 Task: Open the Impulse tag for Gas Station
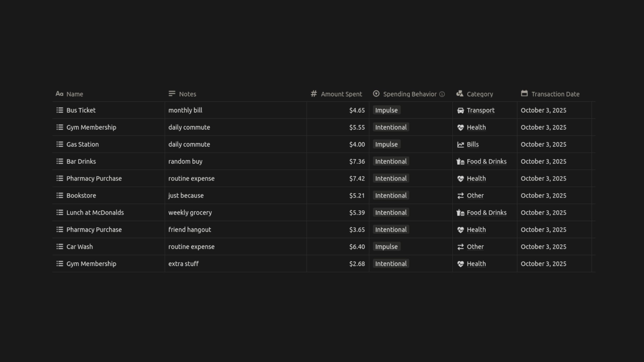click(387, 144)
